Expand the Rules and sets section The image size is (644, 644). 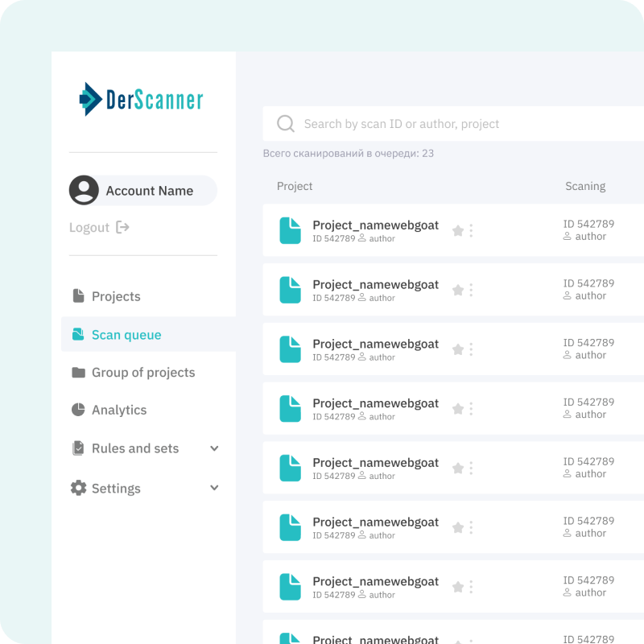pos(214,448)
